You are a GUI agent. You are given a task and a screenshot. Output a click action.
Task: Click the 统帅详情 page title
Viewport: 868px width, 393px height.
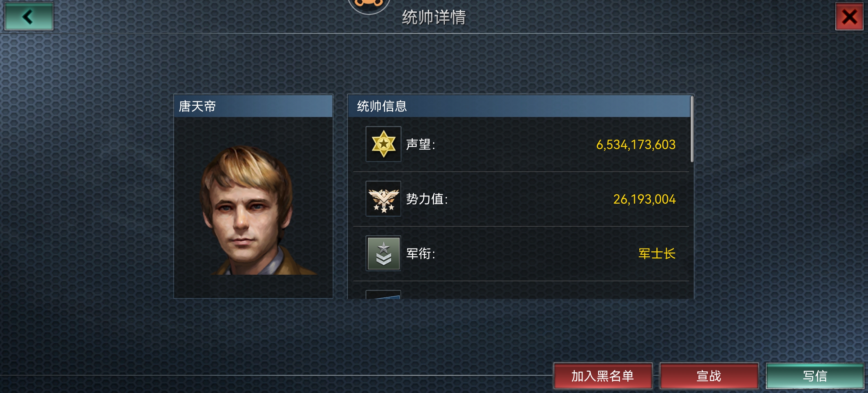click(434, 17)
